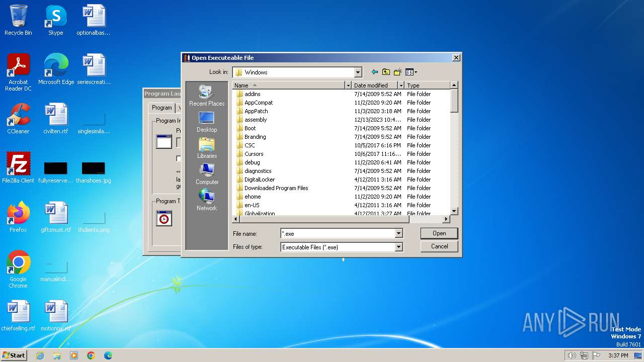Open Windows Explorer from the taskbar
The height and width of the screenshot is (362, 644).
pyautogui.click(x=57, y=355)
